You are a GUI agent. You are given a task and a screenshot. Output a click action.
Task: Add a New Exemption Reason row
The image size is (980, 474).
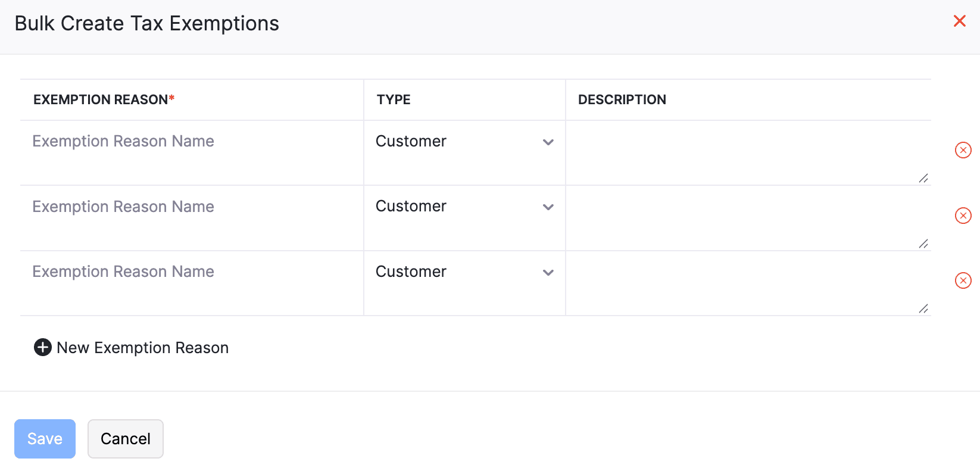click(142, 348)
